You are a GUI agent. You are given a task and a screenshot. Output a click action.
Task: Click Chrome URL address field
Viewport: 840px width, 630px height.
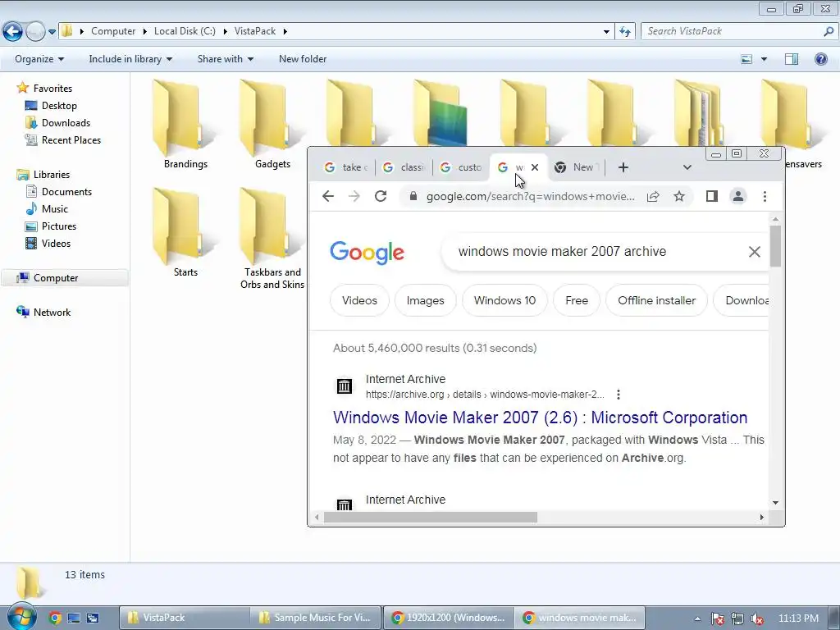pyautogui.click(x=531, y=197)
